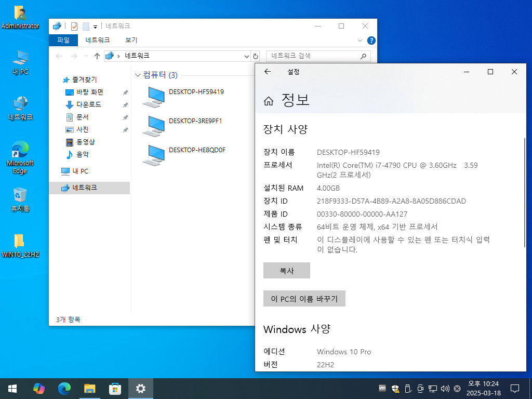Refresh the network folder view

tap(256, 56)
